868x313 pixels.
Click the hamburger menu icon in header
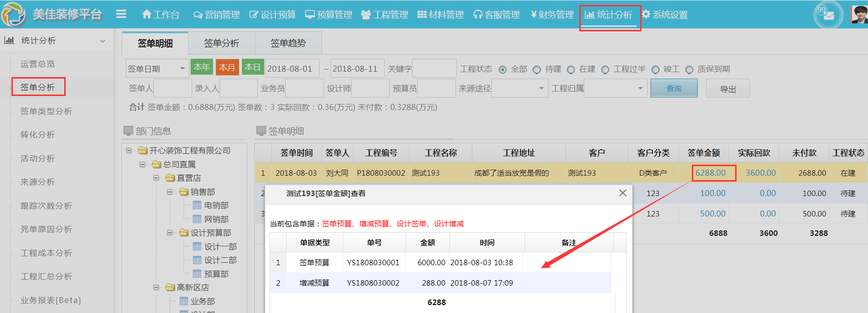click(121, 14)
